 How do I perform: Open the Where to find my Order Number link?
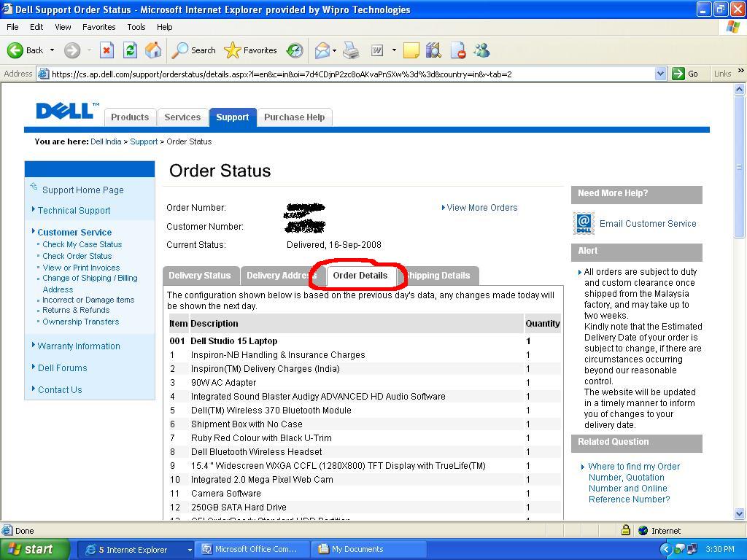pos(634,483)
